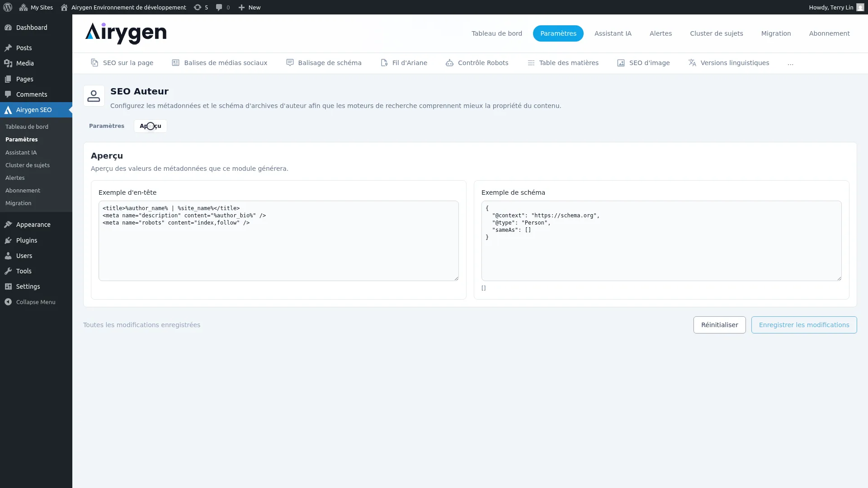Click the Contrôle Robots icon
The image size is (868, 488).
coord(449,63)
